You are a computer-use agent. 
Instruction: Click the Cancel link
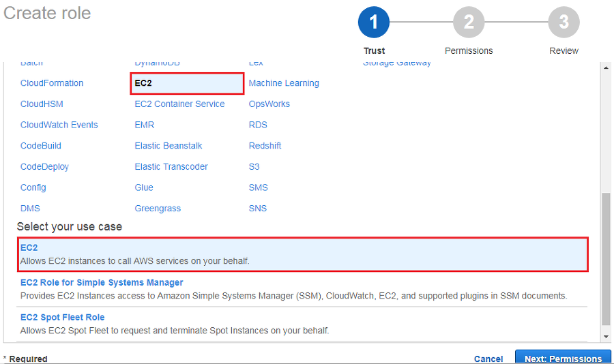pos(488,359)
